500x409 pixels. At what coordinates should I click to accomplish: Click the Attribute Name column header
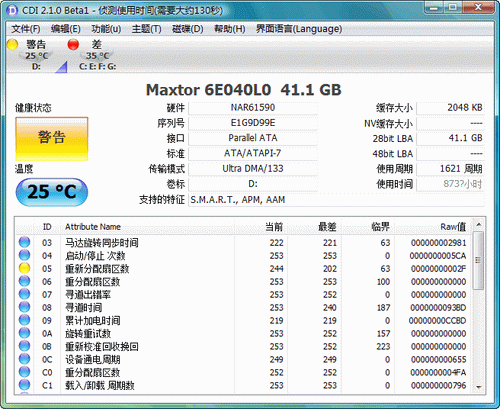[x=147, y=227]
